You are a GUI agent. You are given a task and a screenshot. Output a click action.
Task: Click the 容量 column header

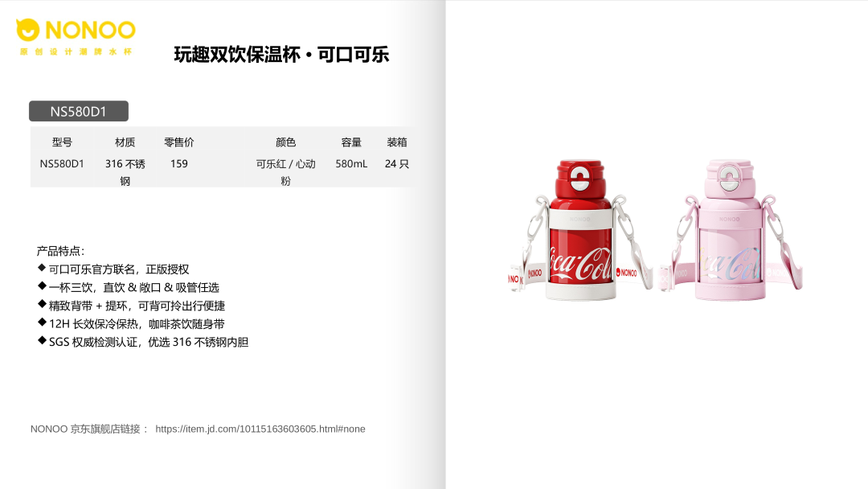pyautogui.click(x=351, y=142)
